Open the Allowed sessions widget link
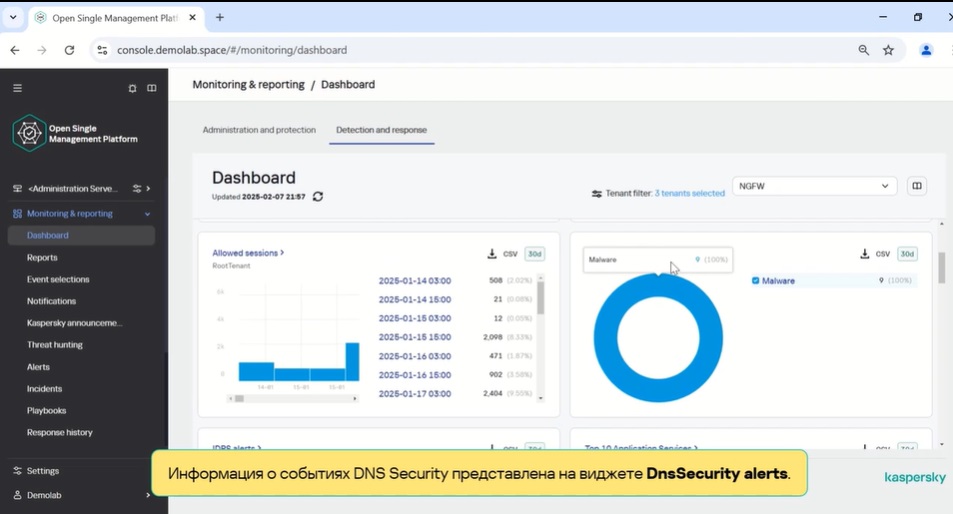Viewport: 953px width, 514px height. tap(248, 253)
